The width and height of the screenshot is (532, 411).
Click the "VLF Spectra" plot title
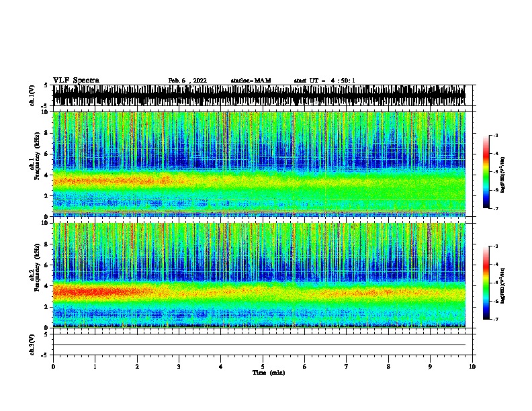[76, 81]
